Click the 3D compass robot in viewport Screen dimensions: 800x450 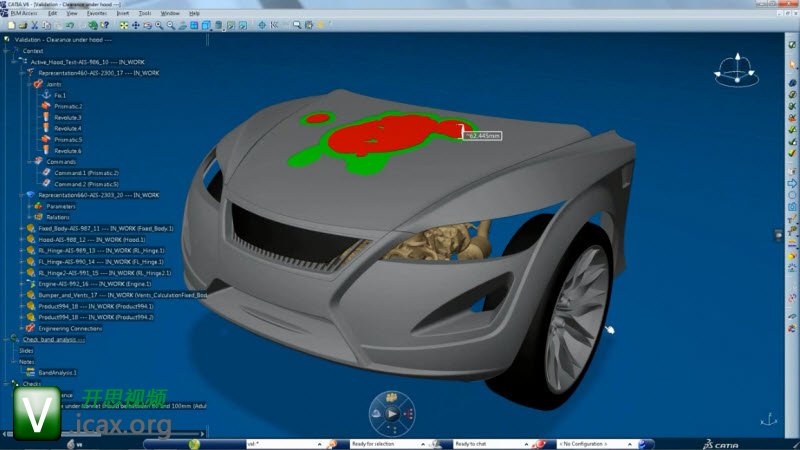pos(735,70)
